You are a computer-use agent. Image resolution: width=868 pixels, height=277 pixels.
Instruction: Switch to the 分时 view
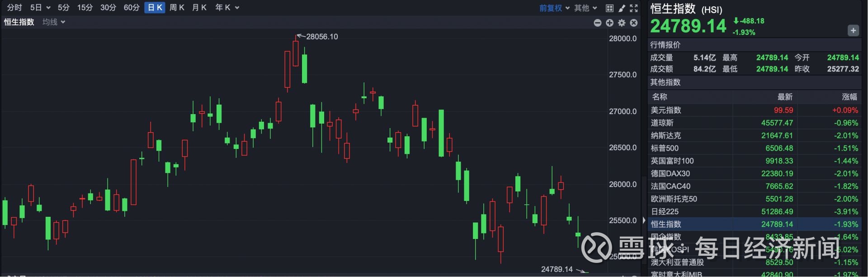tap(14, 8)
